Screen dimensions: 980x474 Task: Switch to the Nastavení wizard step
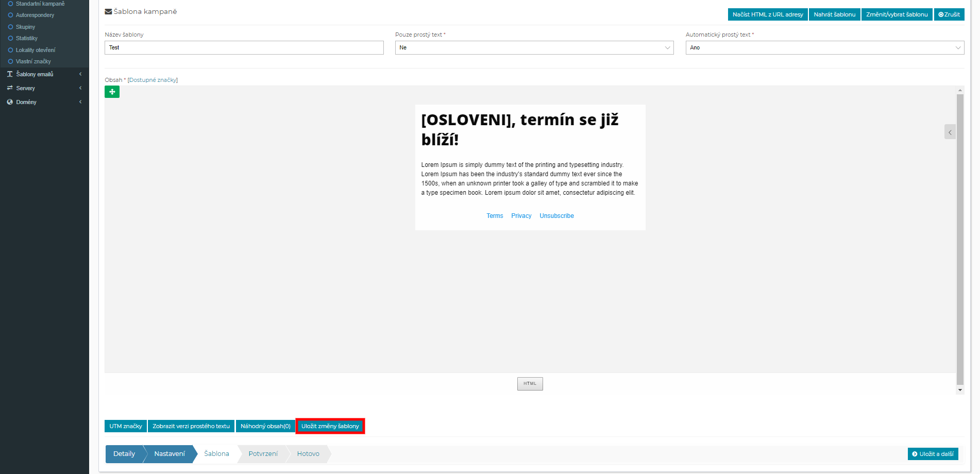click(169, 454)
